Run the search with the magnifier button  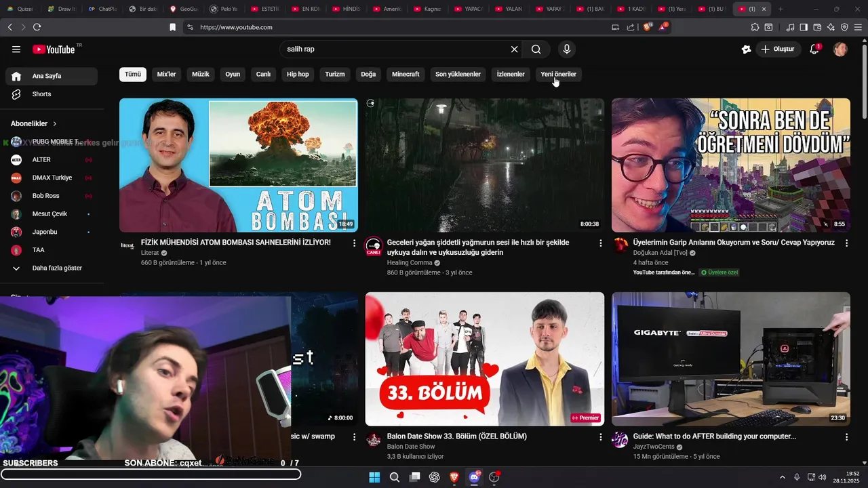536,49
